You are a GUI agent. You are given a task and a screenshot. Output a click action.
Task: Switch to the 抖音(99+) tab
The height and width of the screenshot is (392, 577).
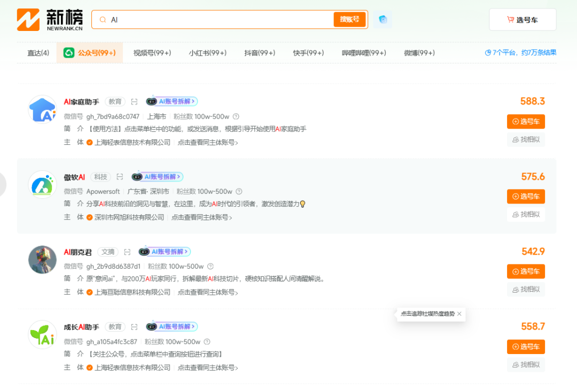260,53
